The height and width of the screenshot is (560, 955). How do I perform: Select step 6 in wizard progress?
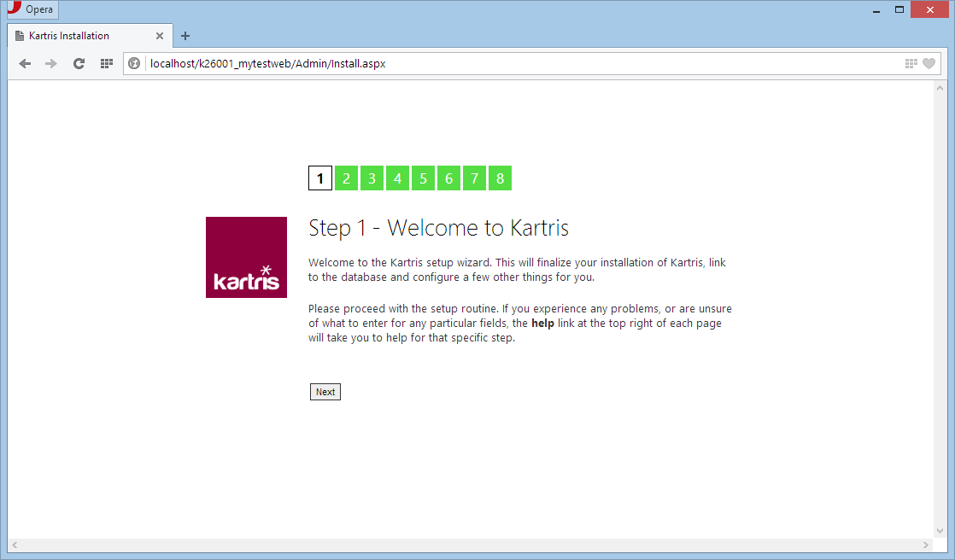(x=448, y=178)
